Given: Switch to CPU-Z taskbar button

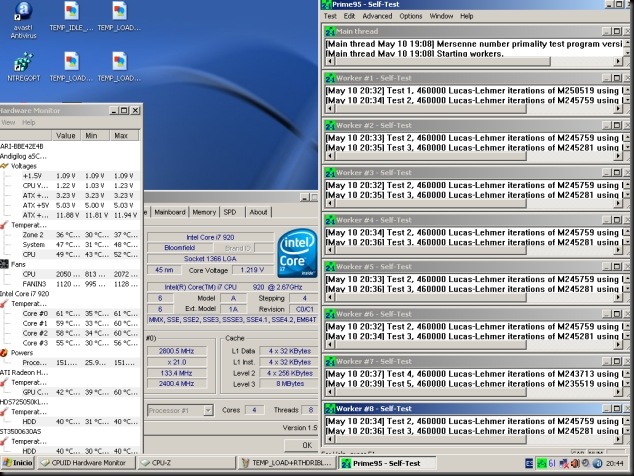Looking at the screenshot, I should pos(186,463).
